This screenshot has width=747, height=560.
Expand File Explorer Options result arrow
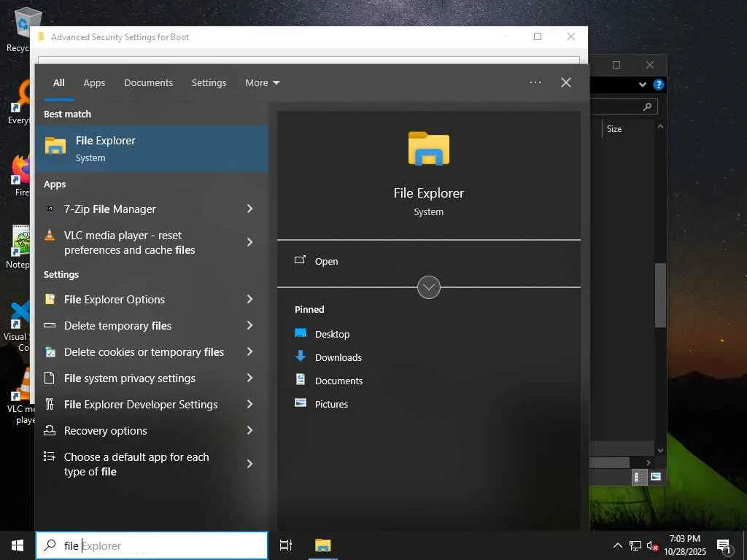tap(249, 299)
